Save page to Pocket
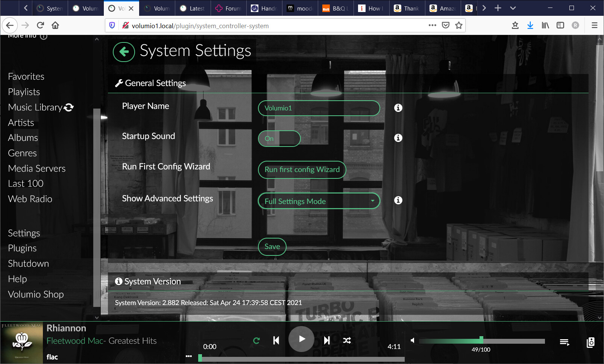604x364 pixels. pyautogui.click(x=446, y=25)
